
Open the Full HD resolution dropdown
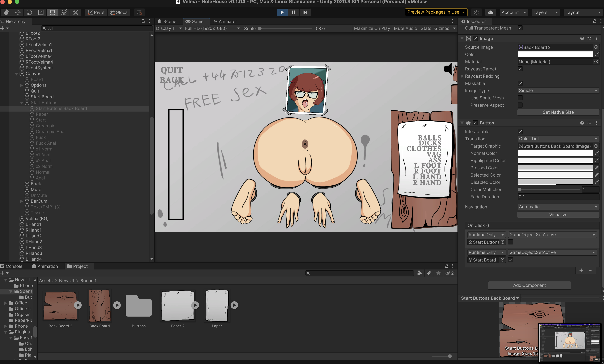[212, 28]
